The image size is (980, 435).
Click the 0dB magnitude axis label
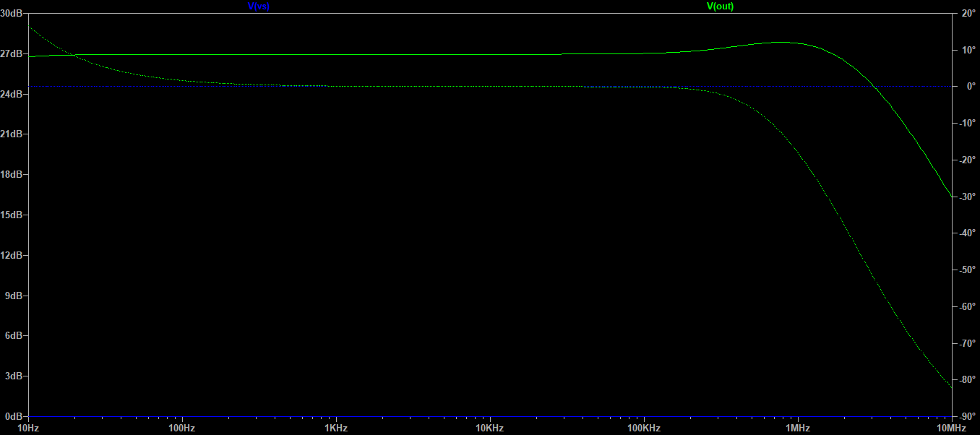click(x=13, y=417)
